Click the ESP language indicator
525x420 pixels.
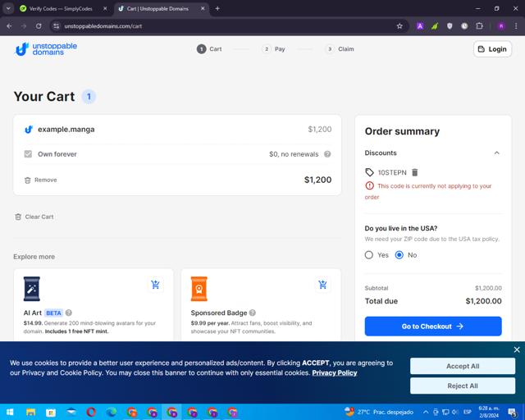click(x=468, y=412)
